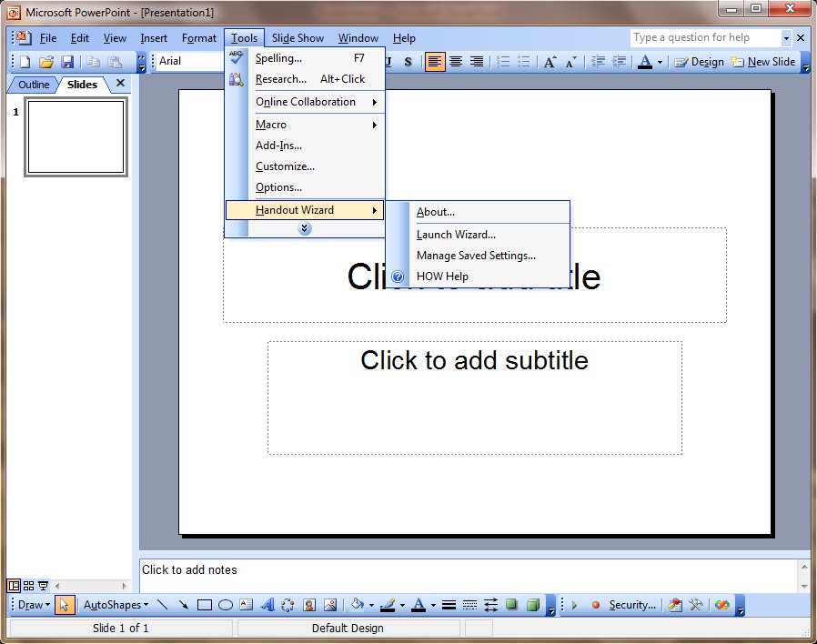This screenshot has width=817, height=644.
Task: Click the Increase Indent icon
Action: pos(619,62)
